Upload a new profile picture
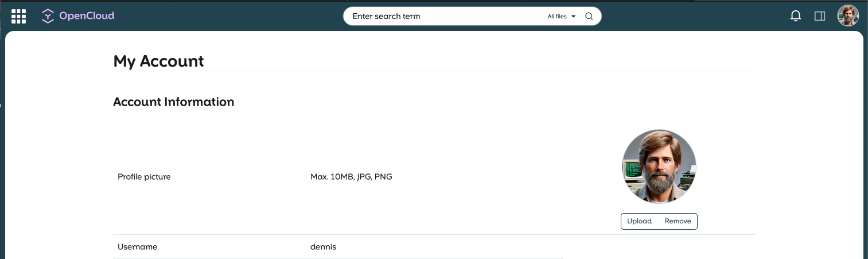 click(639, 221)
